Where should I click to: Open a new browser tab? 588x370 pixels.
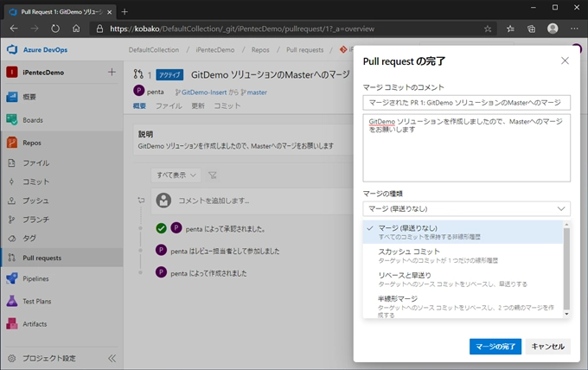pos(125,12)
